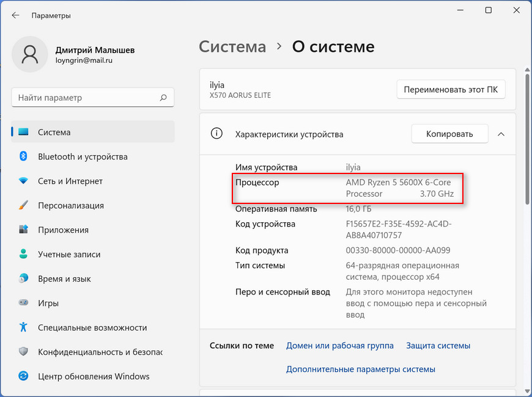Click the Учетные записи person icon
The image size is (532, 397).
pos(23,254)
